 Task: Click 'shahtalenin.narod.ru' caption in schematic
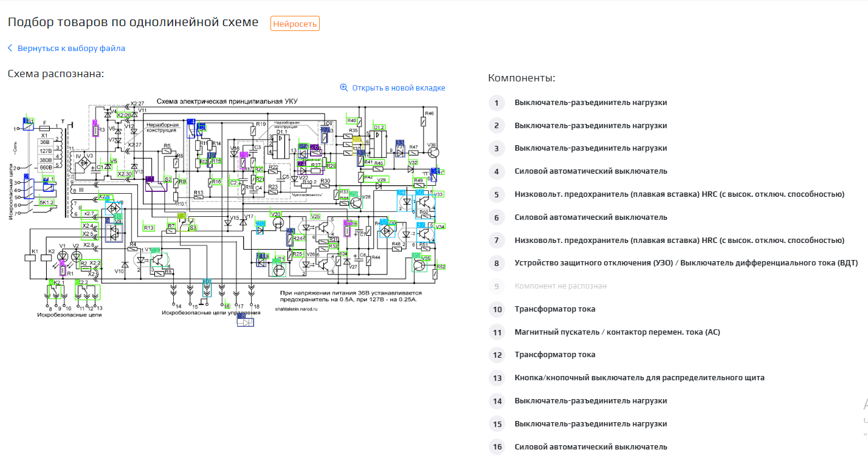pos(296,309)
